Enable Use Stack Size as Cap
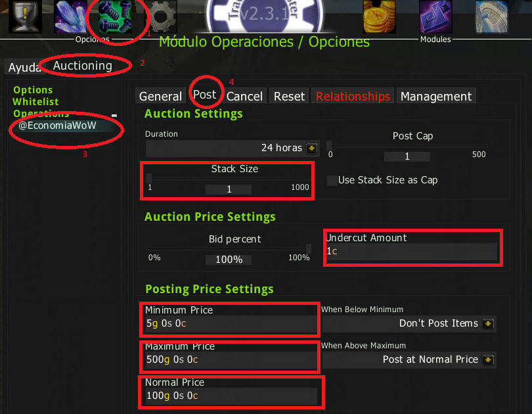The height and width of the screenshot is (414, 532). pos(332,180)
